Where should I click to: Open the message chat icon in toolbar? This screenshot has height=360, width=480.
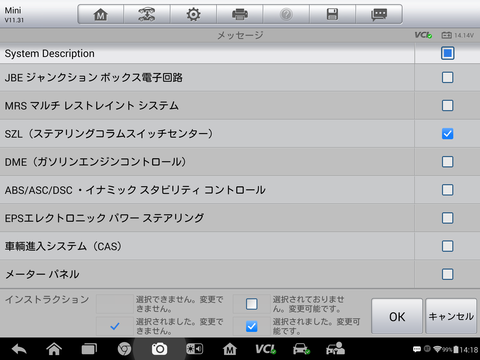pyautogui.click(x=379, y=14)
